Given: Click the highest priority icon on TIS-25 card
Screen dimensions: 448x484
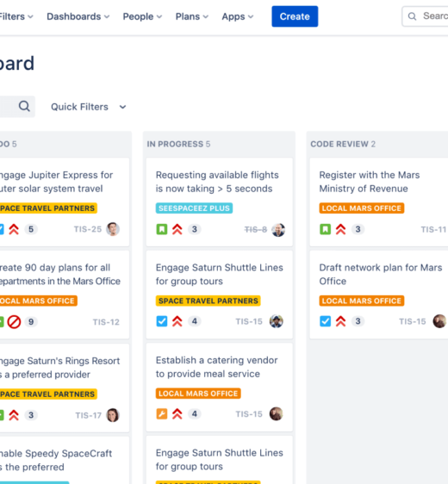Looking at the screenshot, I should point(14,229).
